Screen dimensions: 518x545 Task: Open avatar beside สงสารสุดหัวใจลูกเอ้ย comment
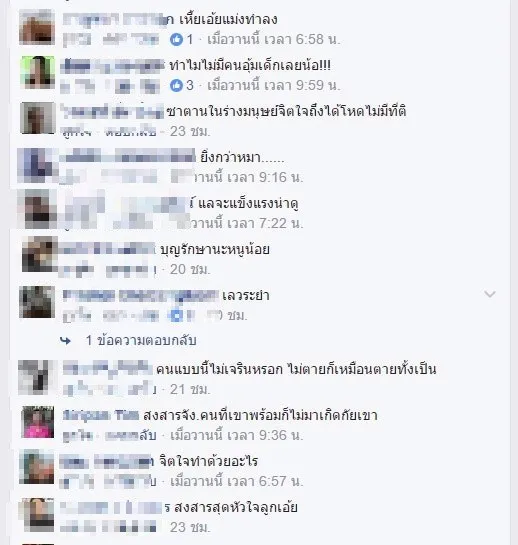37,515
